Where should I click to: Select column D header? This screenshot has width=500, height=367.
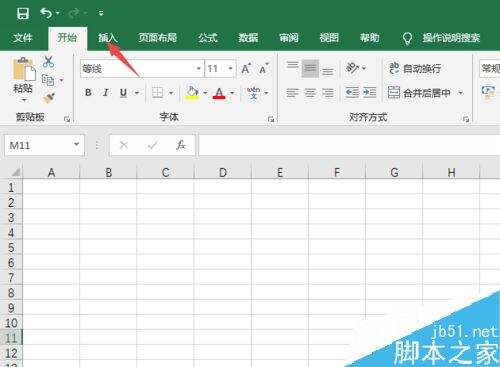coord(223,172)
